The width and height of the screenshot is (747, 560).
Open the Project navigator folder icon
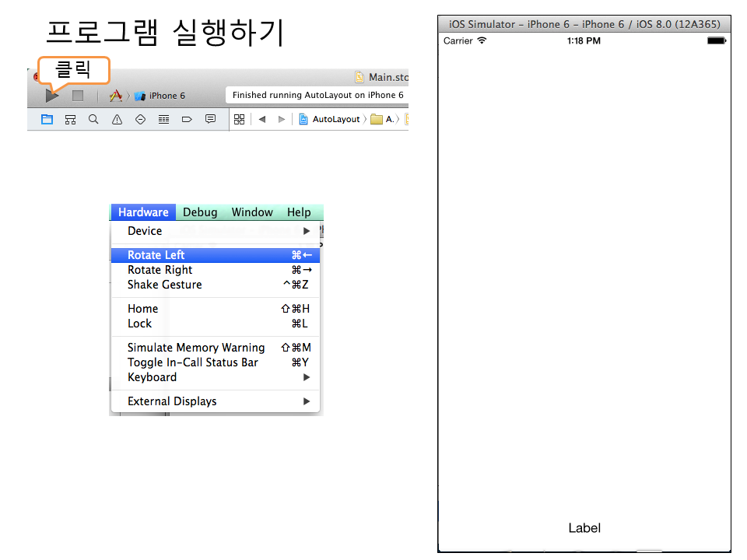click(47, 119)
